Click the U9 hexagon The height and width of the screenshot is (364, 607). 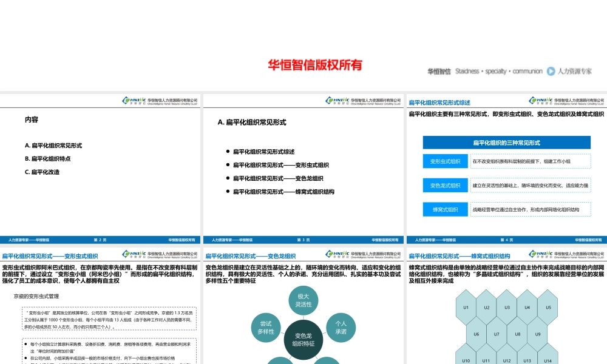pos(538,334)
